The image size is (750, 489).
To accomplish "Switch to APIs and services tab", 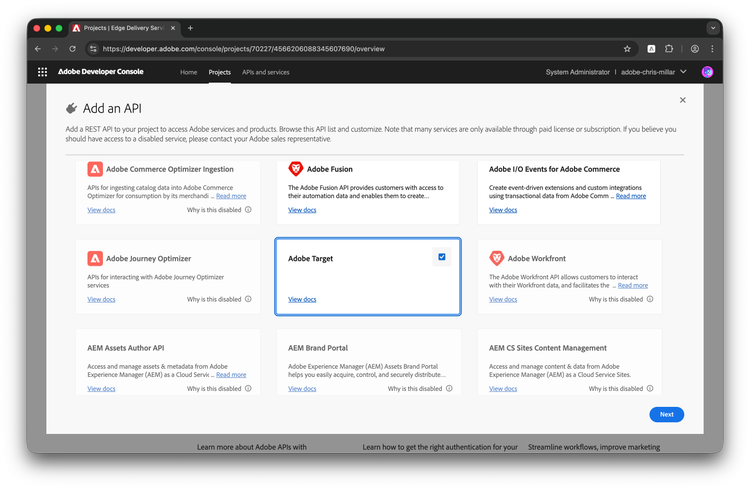I will click(265, 72).
